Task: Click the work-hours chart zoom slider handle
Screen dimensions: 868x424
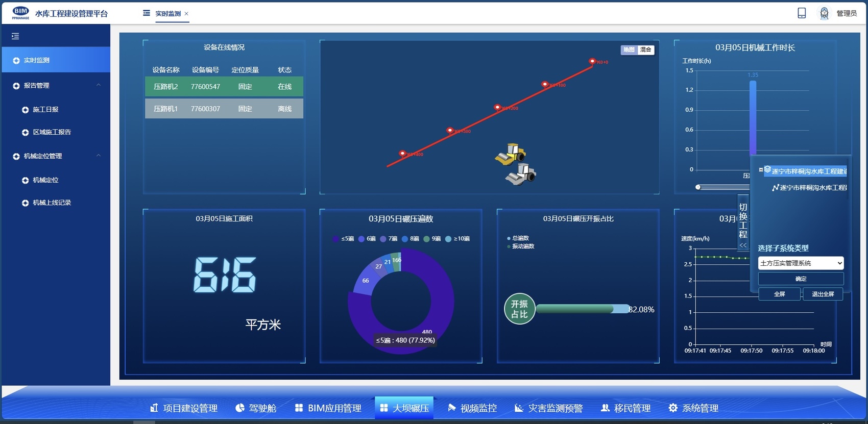Action: [698, 187]
